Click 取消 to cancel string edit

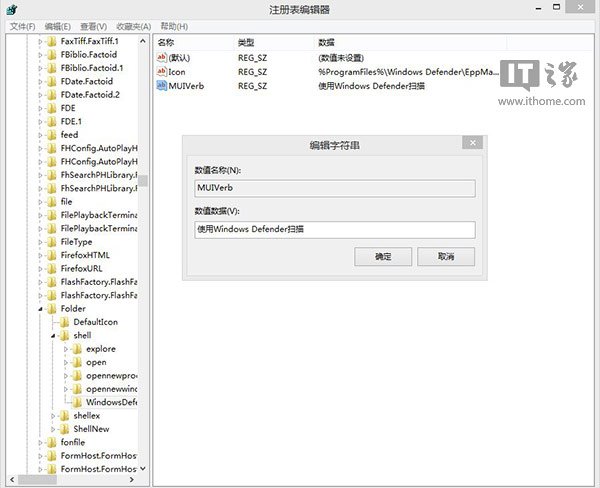(x=446, y=257)
